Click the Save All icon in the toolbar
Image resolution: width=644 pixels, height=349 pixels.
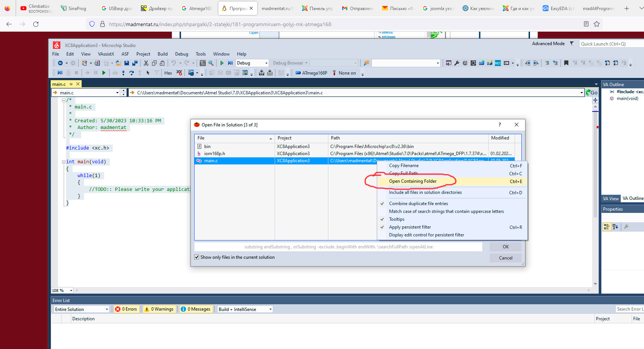click(135, 63)
